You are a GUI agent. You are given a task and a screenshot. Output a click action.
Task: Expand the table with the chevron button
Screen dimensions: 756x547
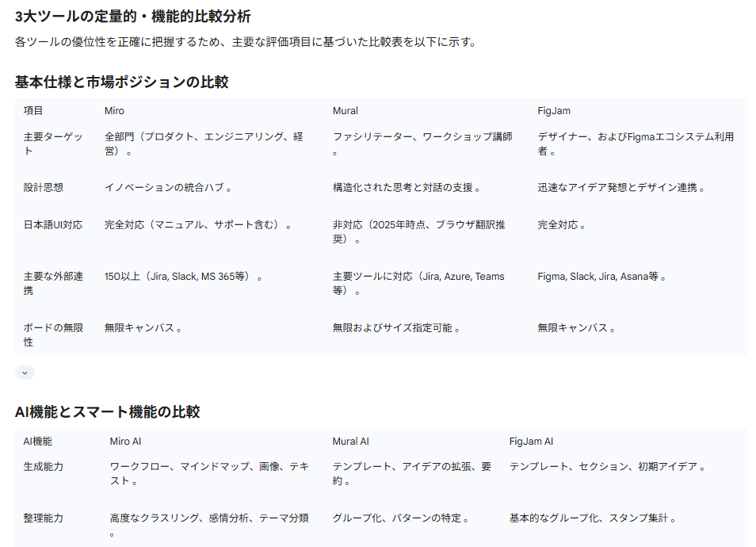click(x=25, y=373)
